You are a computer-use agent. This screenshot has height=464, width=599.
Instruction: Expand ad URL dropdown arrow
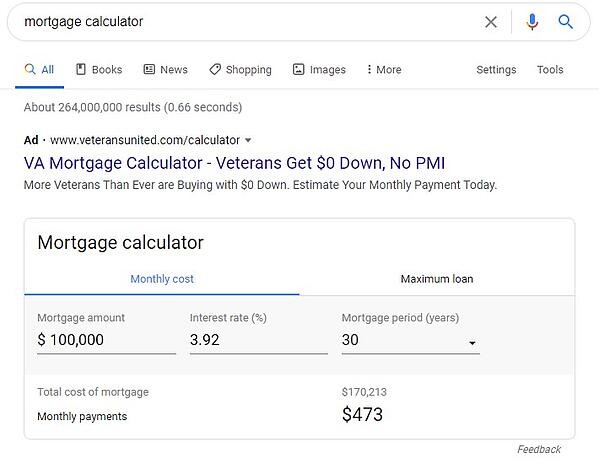click(x=248, y=140)
